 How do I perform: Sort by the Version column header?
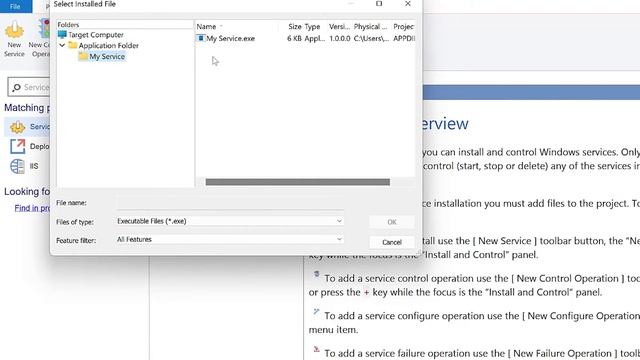pos(340,27)
